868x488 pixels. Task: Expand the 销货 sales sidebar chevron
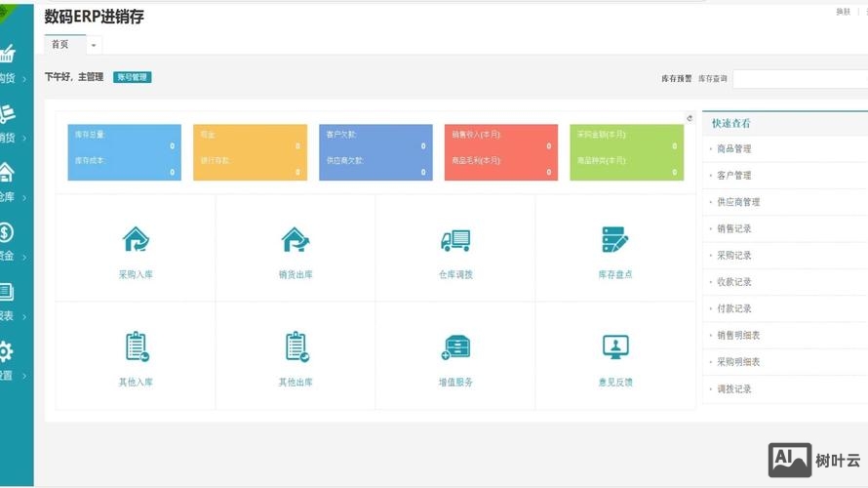(x=23, y=139)
